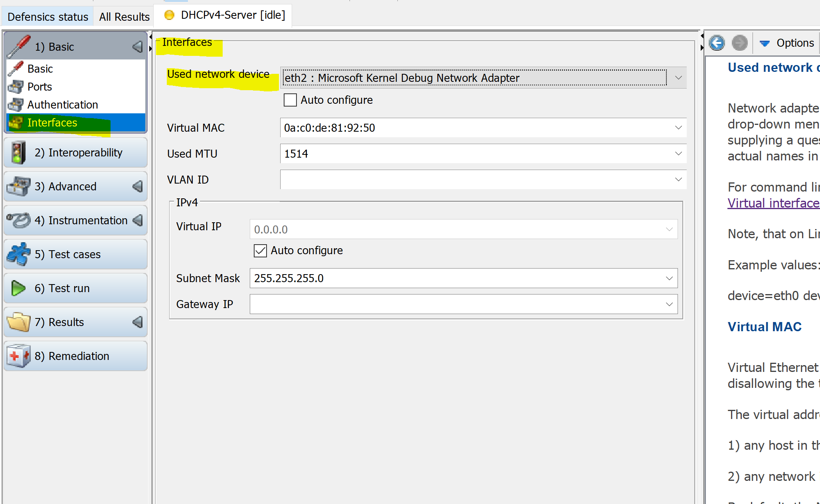Click the Advanced toolbox icon
Image resolution: width=820 pixels, height=504 pixels.
(18, 186)
